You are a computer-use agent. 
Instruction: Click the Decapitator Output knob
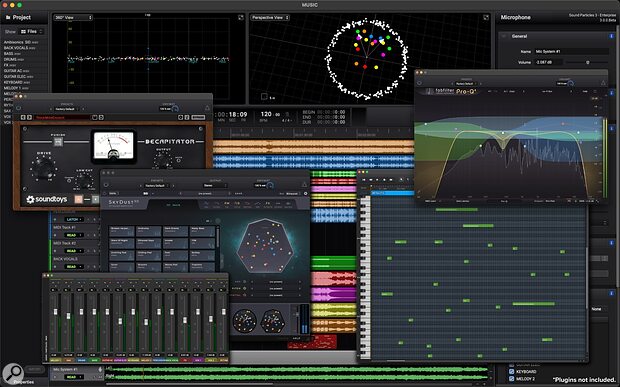[x=163, y=161]
